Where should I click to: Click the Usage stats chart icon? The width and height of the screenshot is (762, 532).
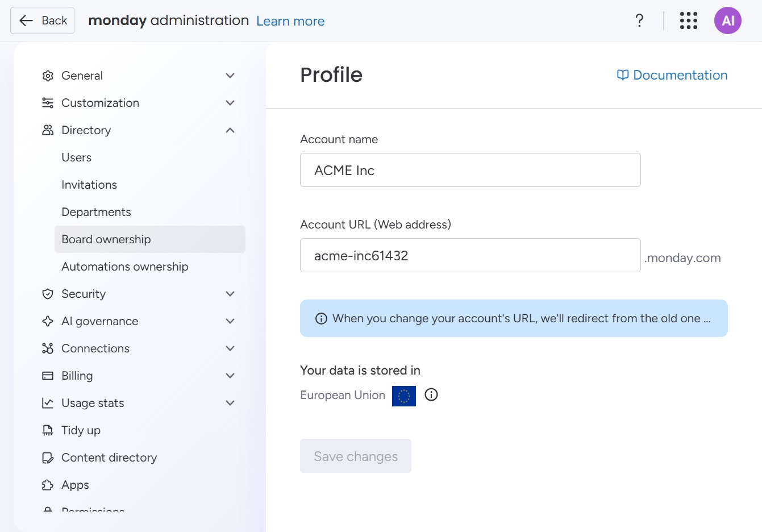click(48, 403)
